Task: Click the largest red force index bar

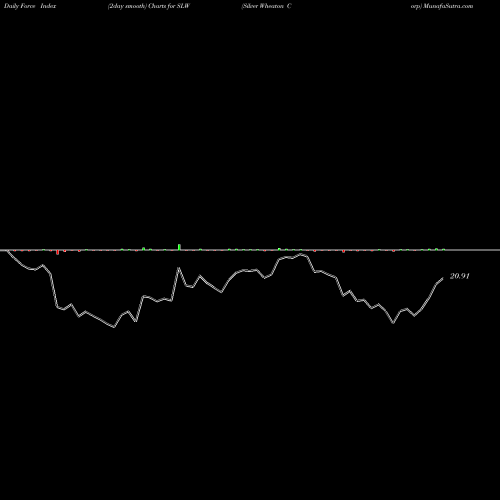Action: point(58,252)
